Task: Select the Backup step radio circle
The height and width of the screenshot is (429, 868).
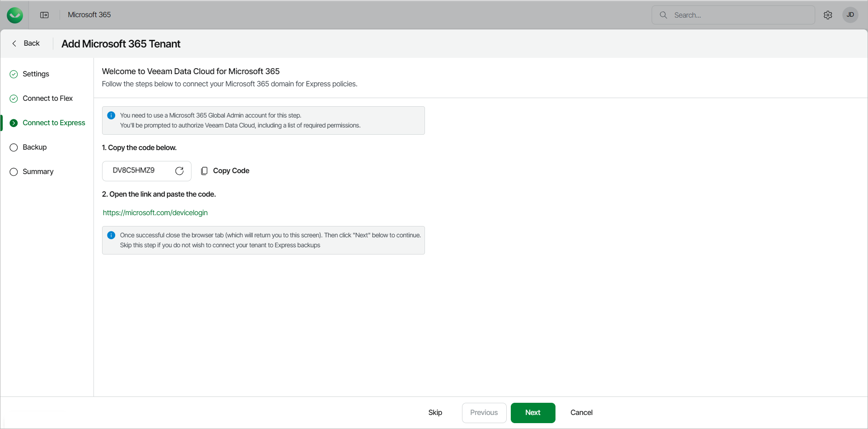Action: click(14, 147)
